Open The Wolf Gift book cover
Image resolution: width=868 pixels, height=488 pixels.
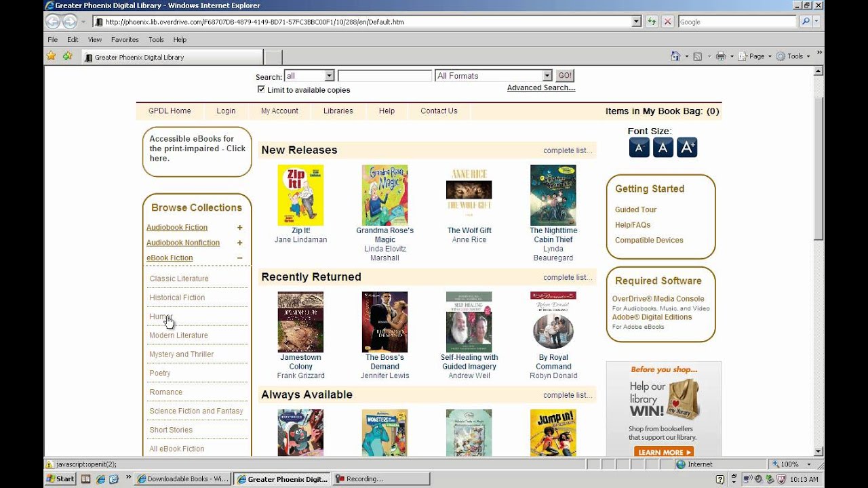[x=469, y=195]
